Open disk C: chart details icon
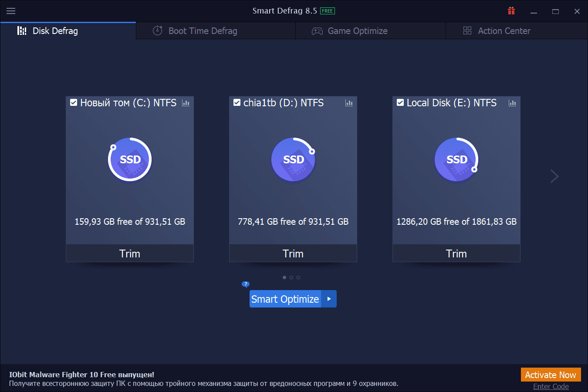588x392 pixels. 186,103
